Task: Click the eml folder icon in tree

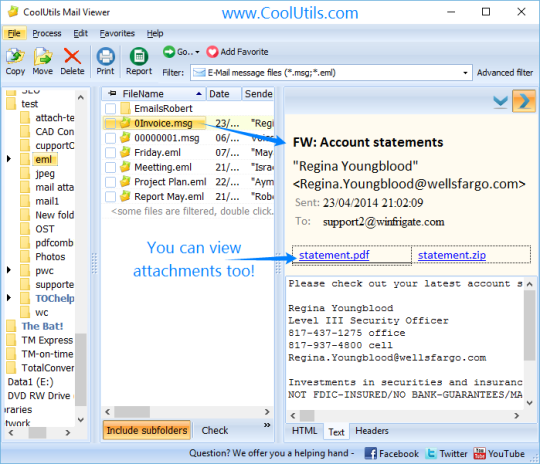Action: pos(25,159)
